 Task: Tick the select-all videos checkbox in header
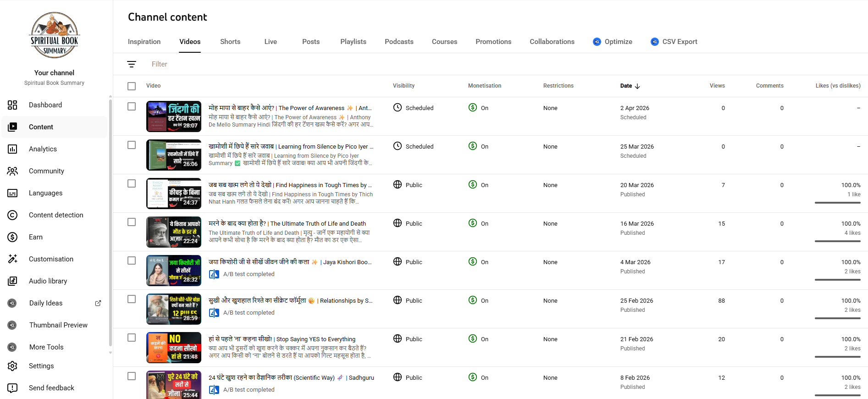tap(132, 86)
